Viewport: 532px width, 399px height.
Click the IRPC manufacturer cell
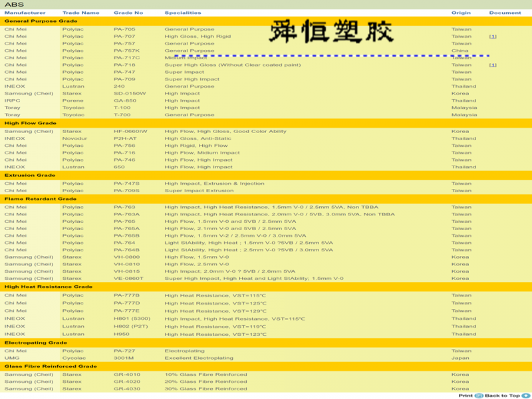coord(12,100)
